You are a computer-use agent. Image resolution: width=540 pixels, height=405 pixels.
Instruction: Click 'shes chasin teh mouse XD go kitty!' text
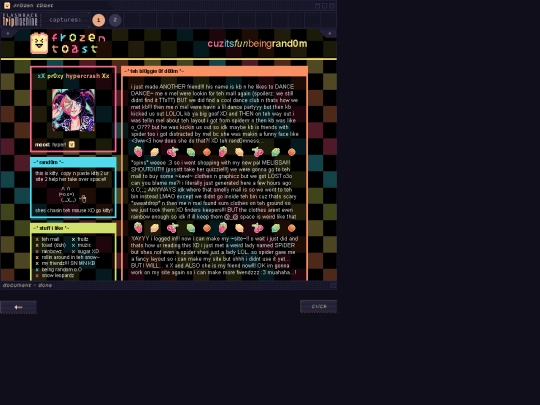click(74, 210)
